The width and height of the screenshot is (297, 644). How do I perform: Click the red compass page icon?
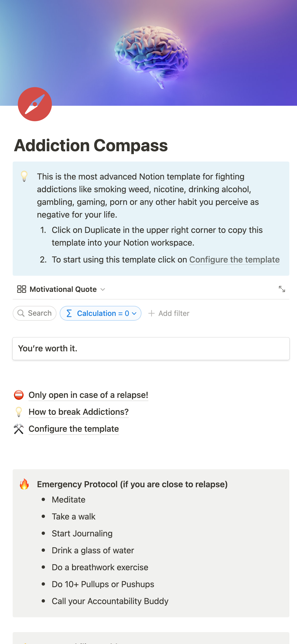(x=35, y=104)
